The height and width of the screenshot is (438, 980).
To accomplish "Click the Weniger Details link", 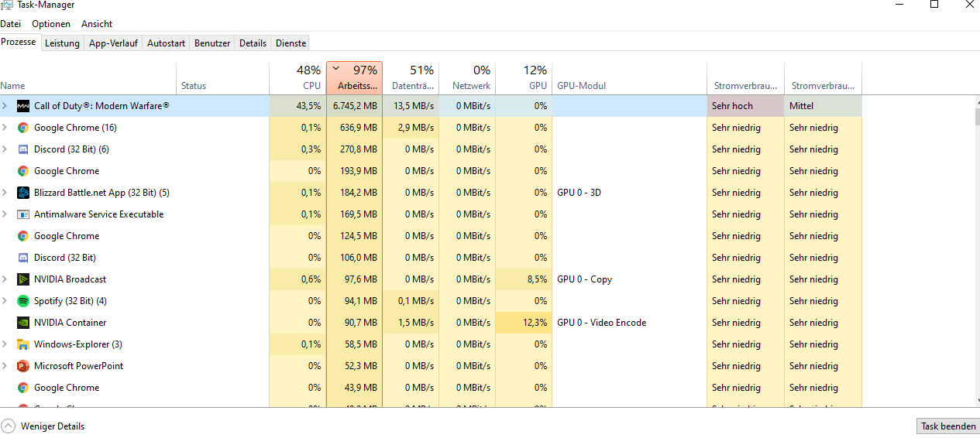I will point(53,426).
